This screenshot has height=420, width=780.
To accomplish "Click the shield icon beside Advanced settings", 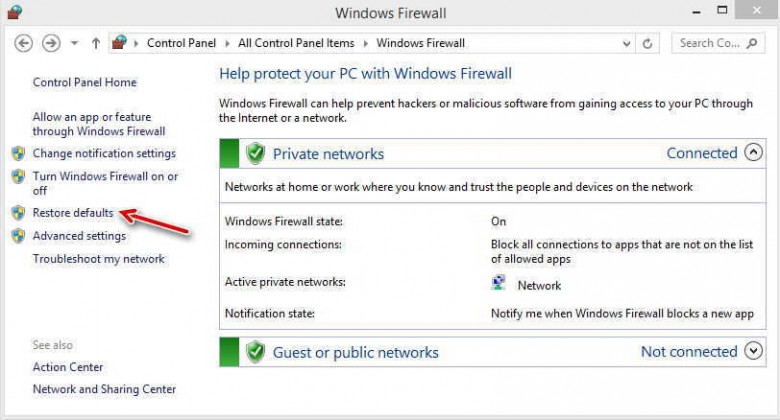I will [18, 236].
